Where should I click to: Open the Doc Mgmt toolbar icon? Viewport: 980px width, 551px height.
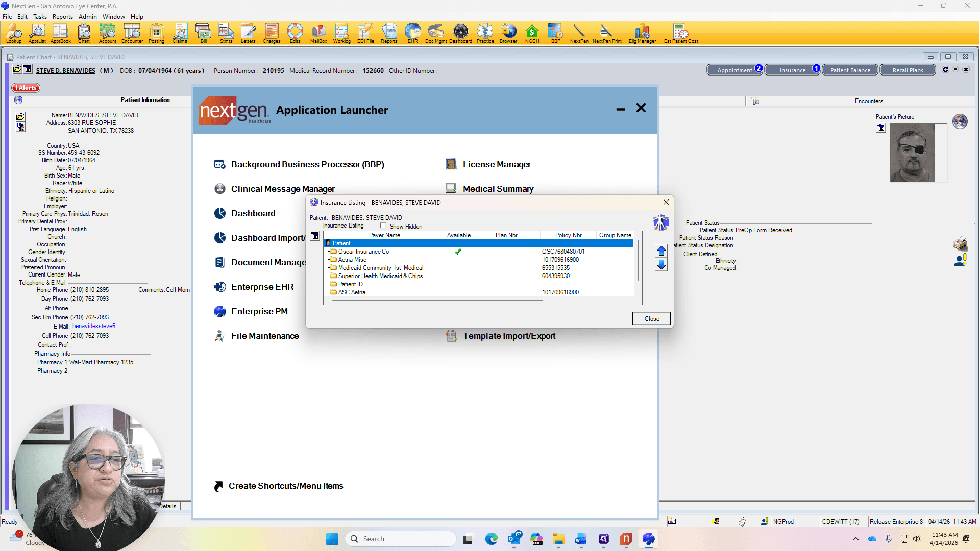[436, 34]
